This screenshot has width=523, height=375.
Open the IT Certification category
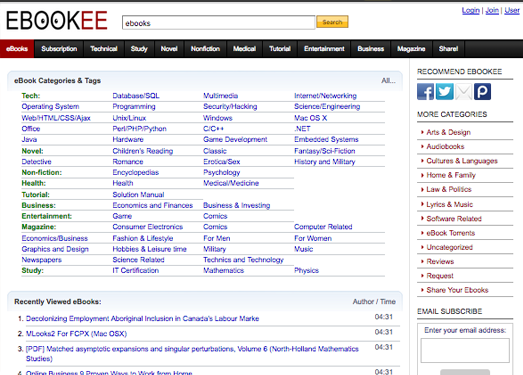coord(135,271)
